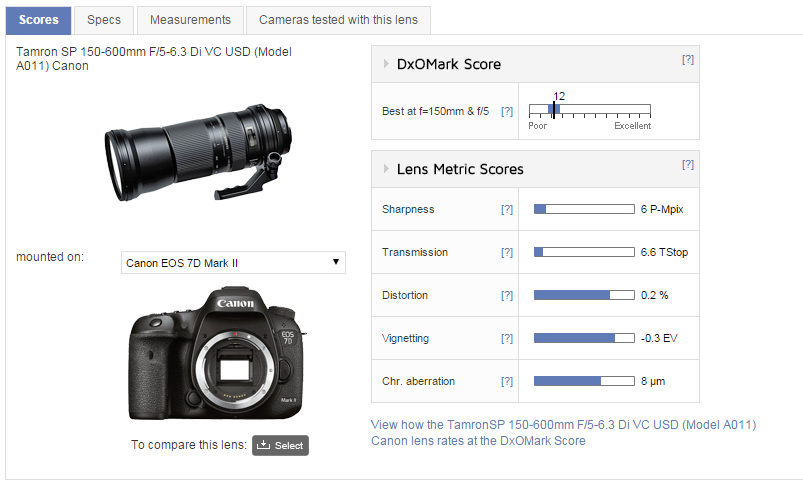803x483 pixels.
Task: Click the score number 12
Action: click(x=559, y=96)
